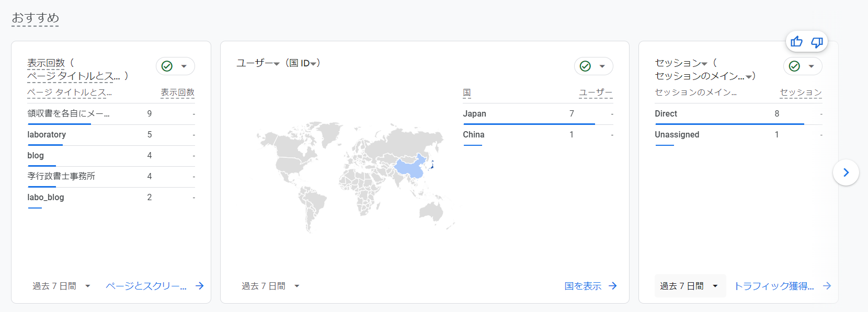
Task: Select Unassigned row in sessions table
Action: tap(738, 135)
